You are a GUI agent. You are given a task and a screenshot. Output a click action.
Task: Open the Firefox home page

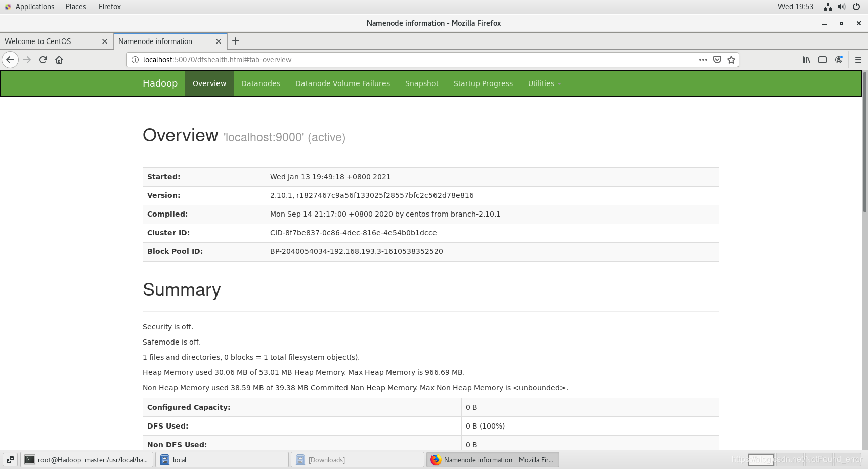[x=59, y=60]
